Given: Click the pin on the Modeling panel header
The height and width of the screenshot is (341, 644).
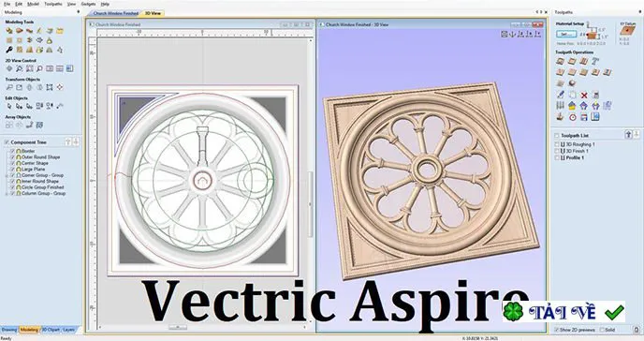Looking at the screenshot, I should [78, 12].
